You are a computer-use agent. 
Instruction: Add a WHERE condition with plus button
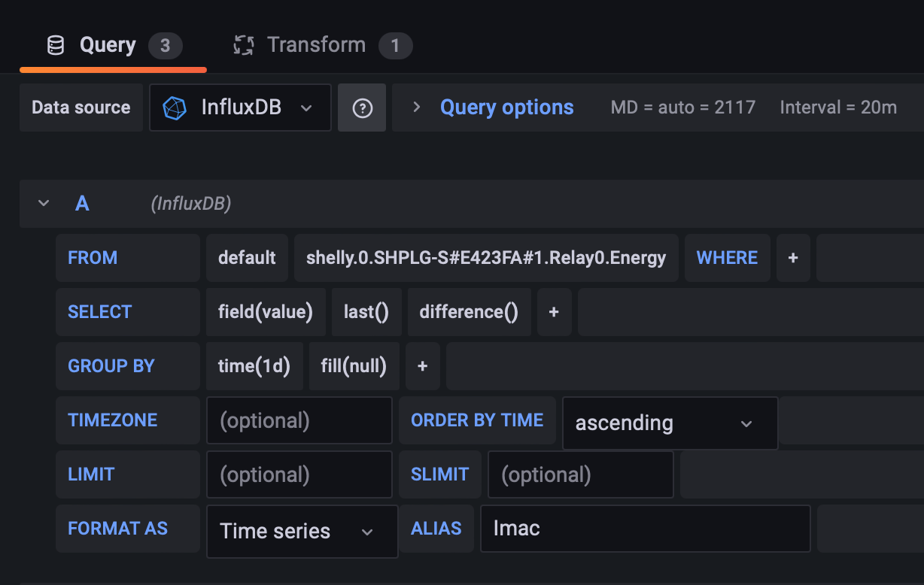pyautogui.click(x=793, y=258)
